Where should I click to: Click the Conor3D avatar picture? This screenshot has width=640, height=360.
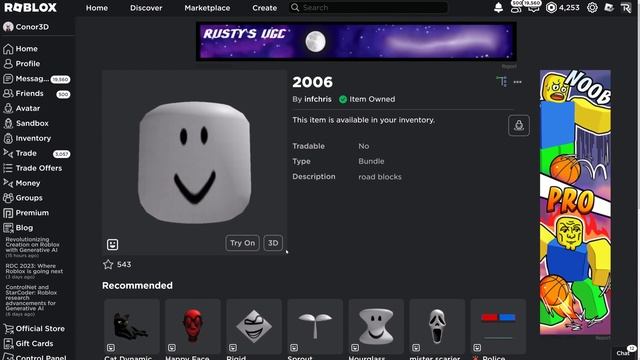pos(8,27)
